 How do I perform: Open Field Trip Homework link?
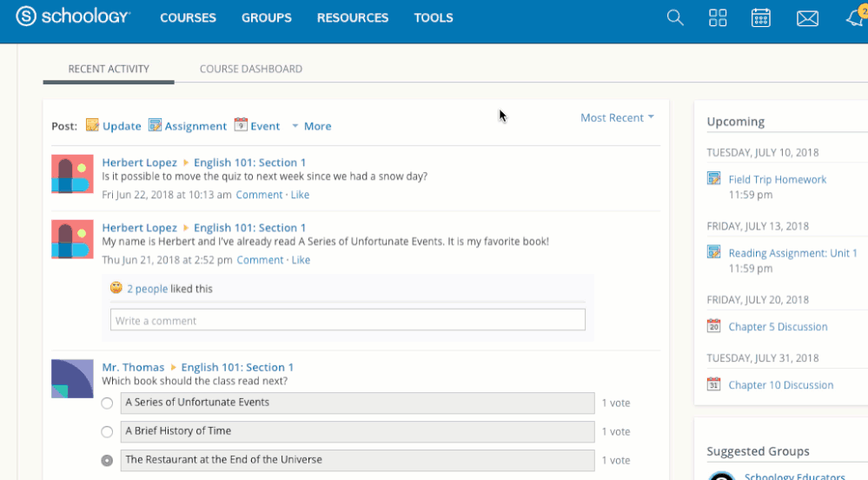click(778, 180)
